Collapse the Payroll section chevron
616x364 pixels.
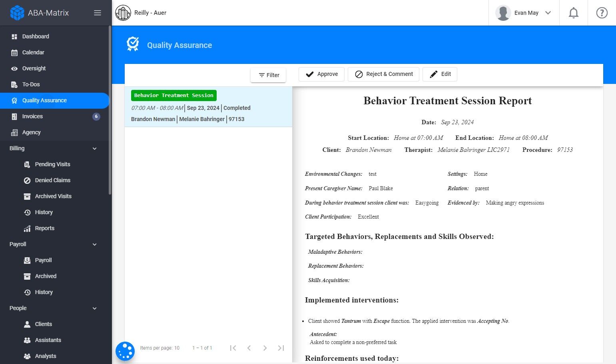[x=95, y=245]
